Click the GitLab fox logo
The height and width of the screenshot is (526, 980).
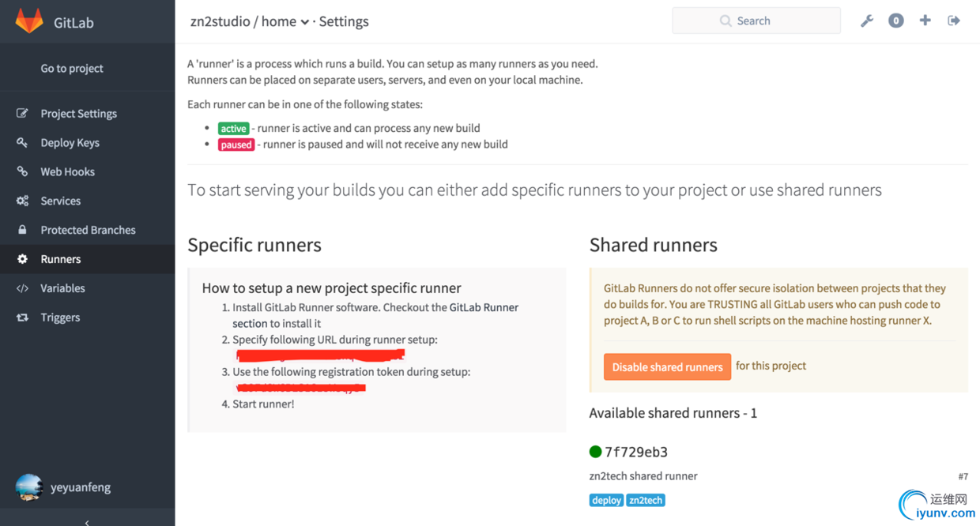[29, 21]
